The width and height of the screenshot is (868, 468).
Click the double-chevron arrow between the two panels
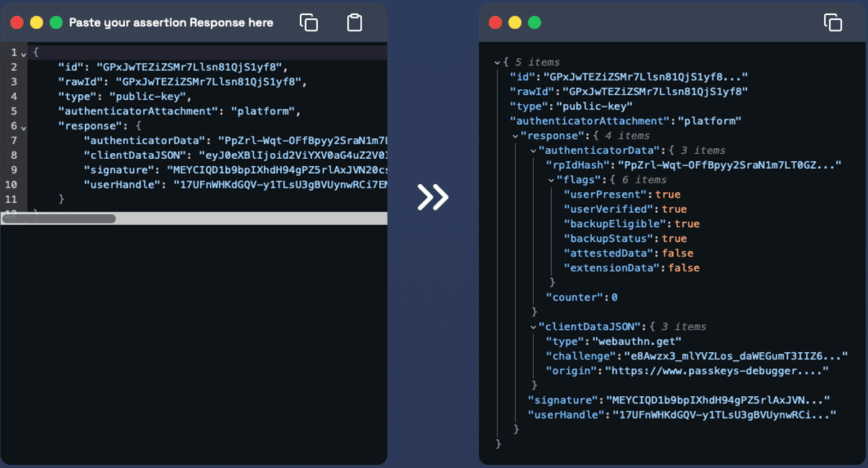click(433, 197)
